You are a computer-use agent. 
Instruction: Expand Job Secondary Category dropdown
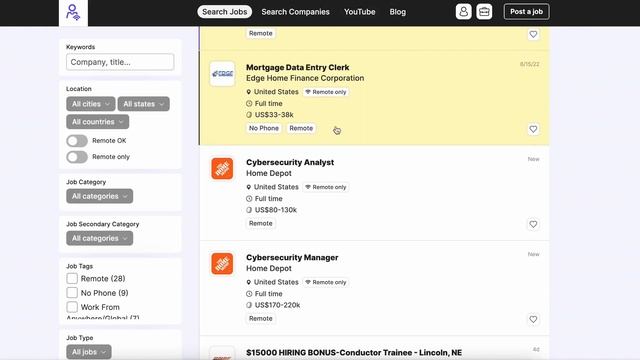pos(100,238)
